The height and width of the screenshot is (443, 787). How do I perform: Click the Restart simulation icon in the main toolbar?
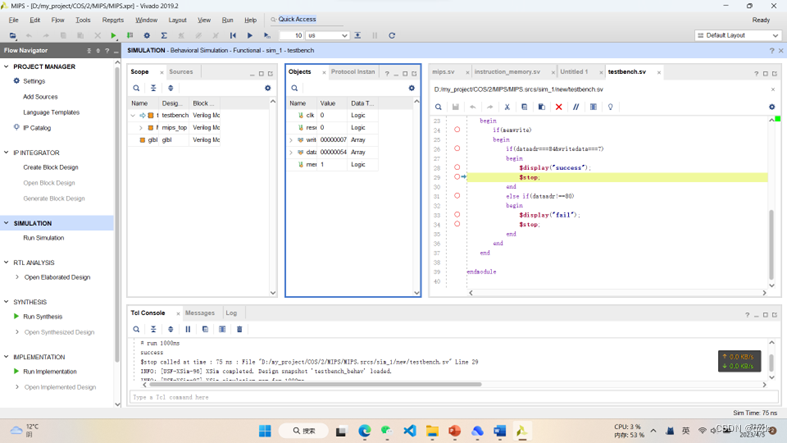tap(233, 36)
